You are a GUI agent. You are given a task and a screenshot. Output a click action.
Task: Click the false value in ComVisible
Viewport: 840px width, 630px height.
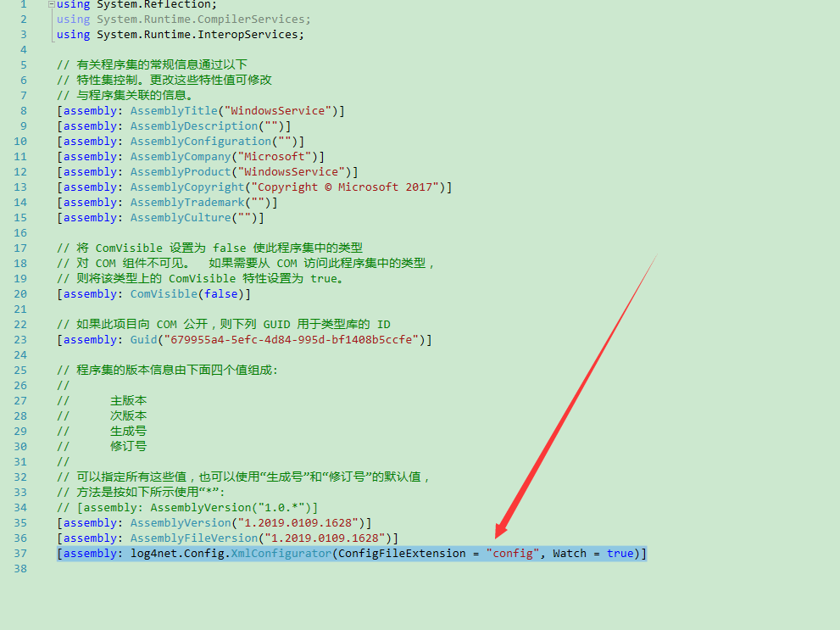tap(221, 294)
